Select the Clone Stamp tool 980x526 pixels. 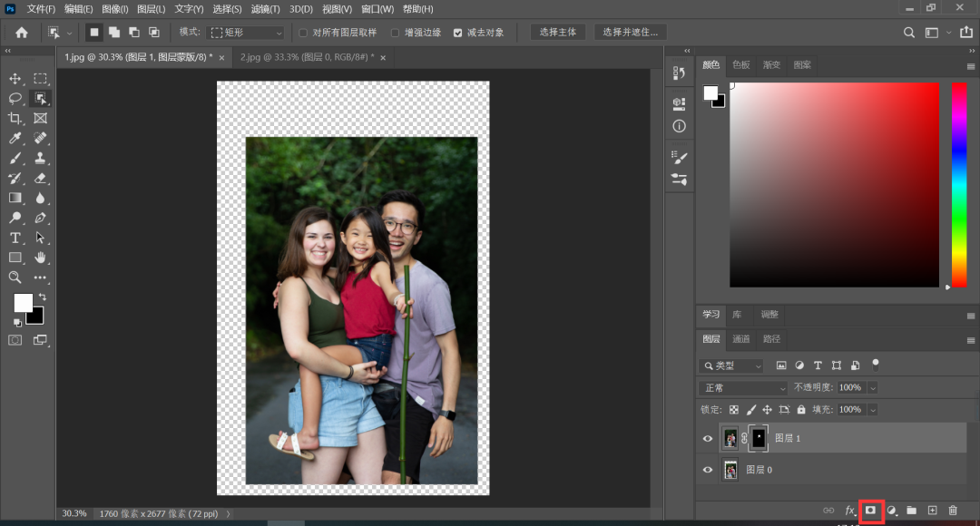tap(41, 158)
